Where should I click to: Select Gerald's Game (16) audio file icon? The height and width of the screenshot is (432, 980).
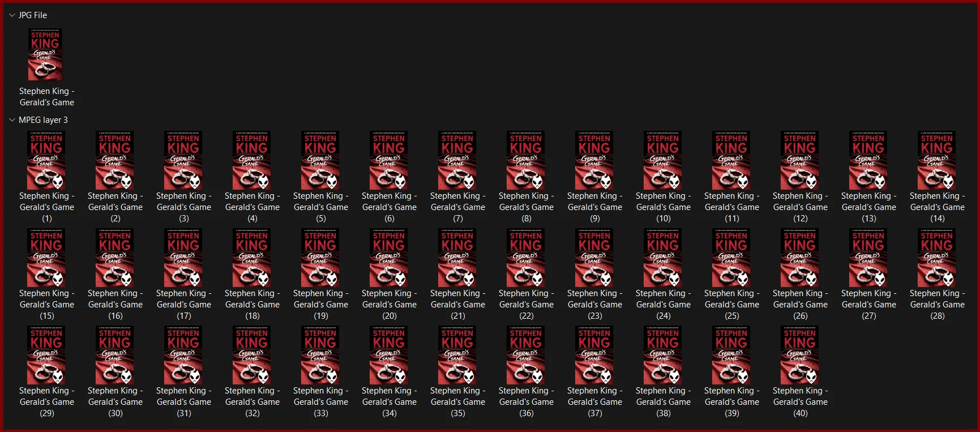tap(115, 258)
